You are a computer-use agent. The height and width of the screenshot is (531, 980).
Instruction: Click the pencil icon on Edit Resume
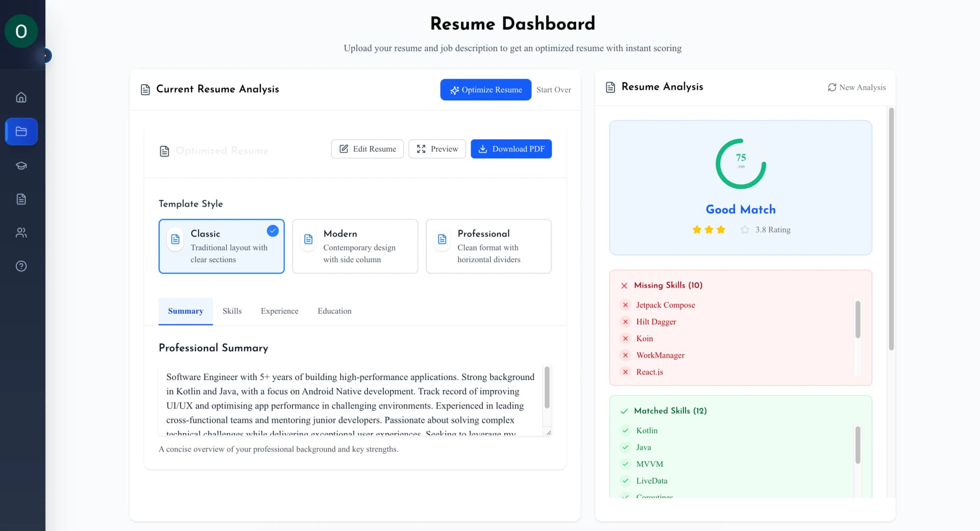click(x=345, y=148)
